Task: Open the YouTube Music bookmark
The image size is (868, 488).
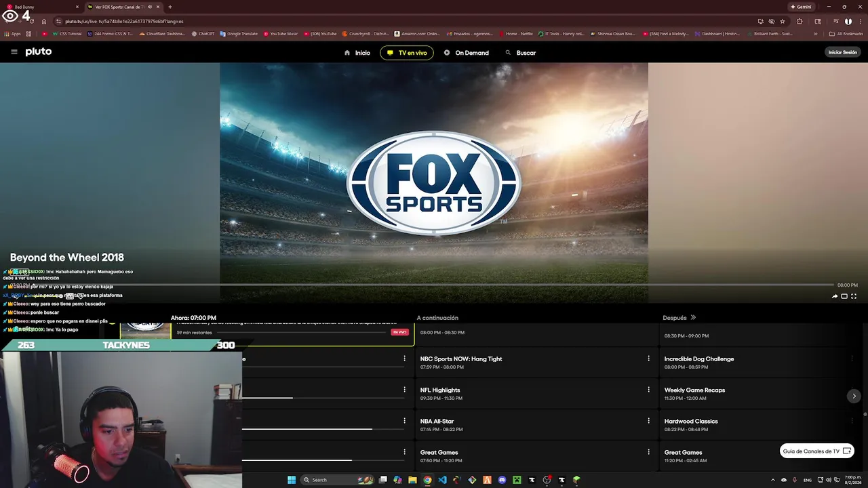Action: 280,34
